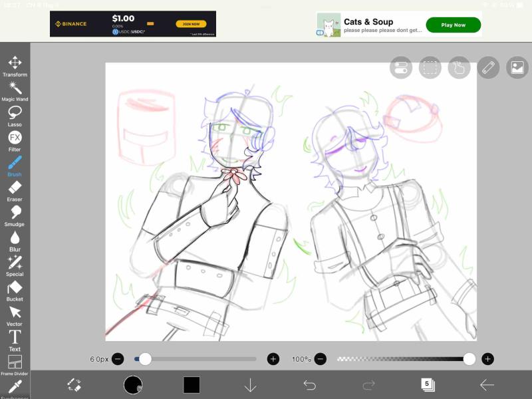Select the Smudge tool
532x399 pixels.
(x=15, y=215)
